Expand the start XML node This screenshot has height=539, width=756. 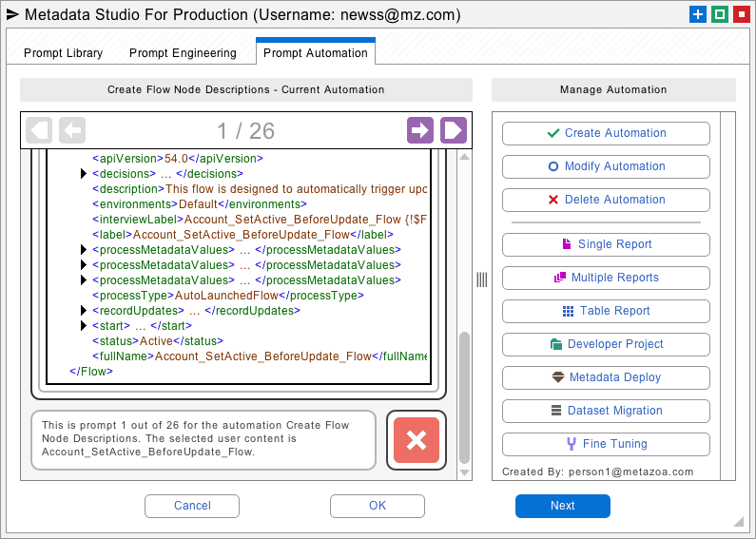click(84, 326)
